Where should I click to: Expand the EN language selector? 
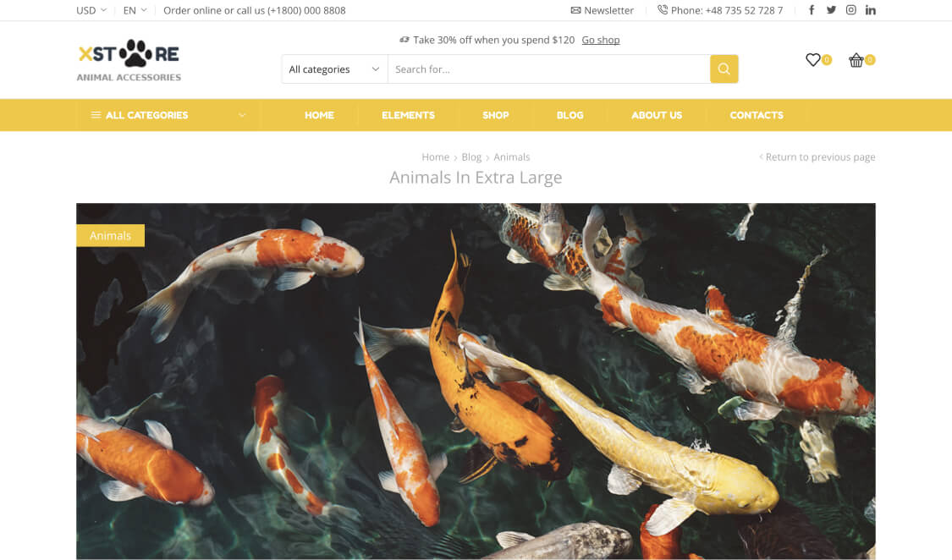pos(135,10)
